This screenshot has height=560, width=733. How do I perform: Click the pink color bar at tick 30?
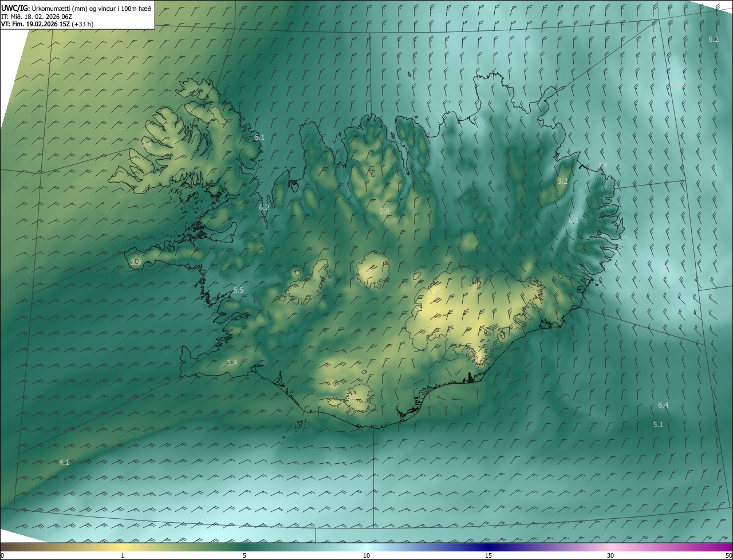click(x=610, y=547)
